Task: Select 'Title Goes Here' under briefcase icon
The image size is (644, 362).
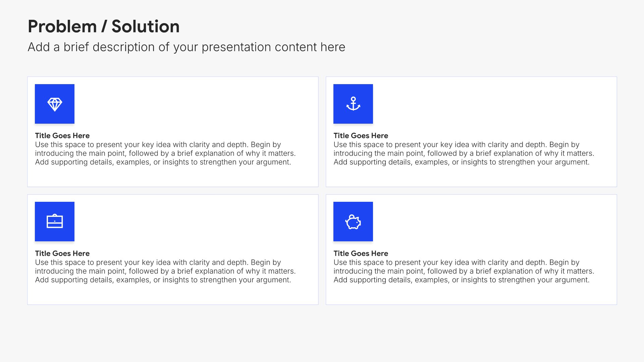Action: pos(62,253)
